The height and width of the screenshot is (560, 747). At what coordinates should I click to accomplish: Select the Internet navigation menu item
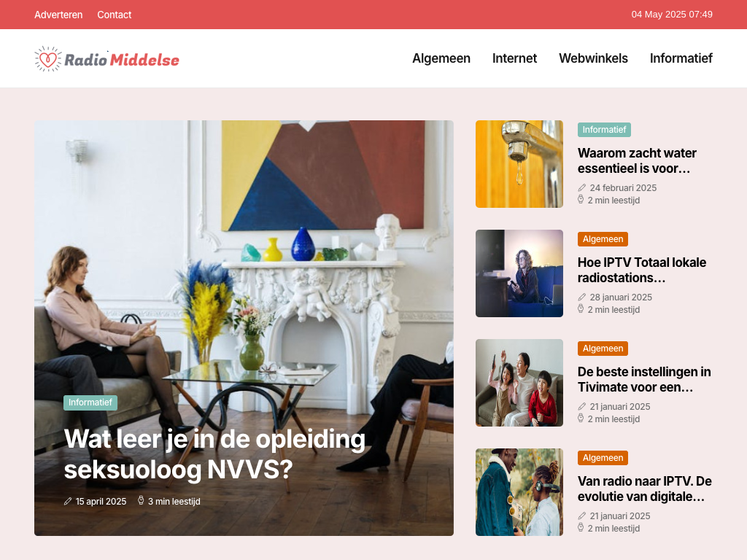pyautogui.click(x=514, y=58)
